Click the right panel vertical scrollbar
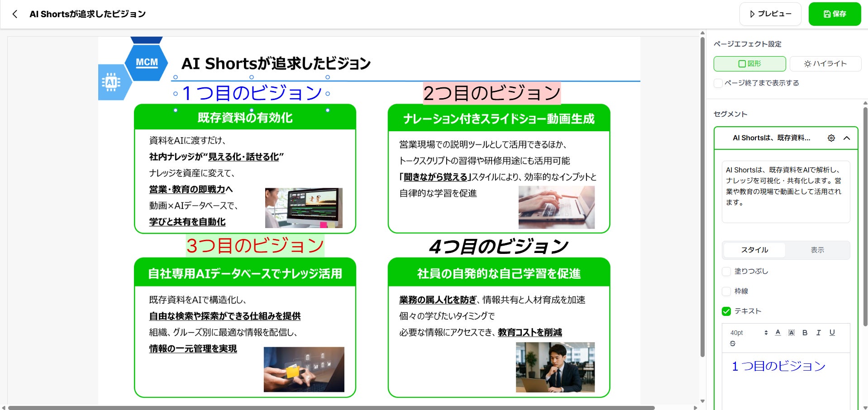868x410 pixels. point(865,216)
